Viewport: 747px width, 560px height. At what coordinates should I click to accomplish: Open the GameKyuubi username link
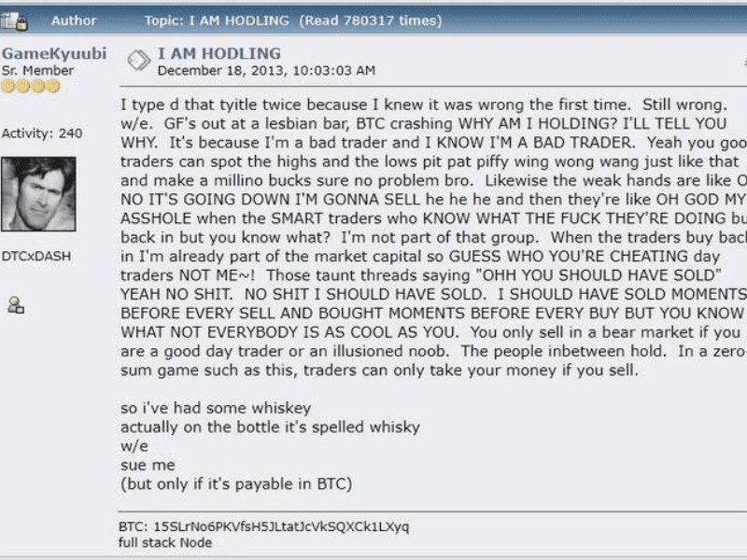(x=54, y=53)
